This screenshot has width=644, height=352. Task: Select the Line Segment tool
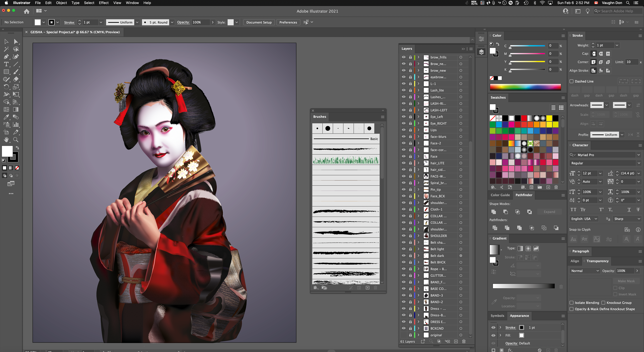pos(16,64)
